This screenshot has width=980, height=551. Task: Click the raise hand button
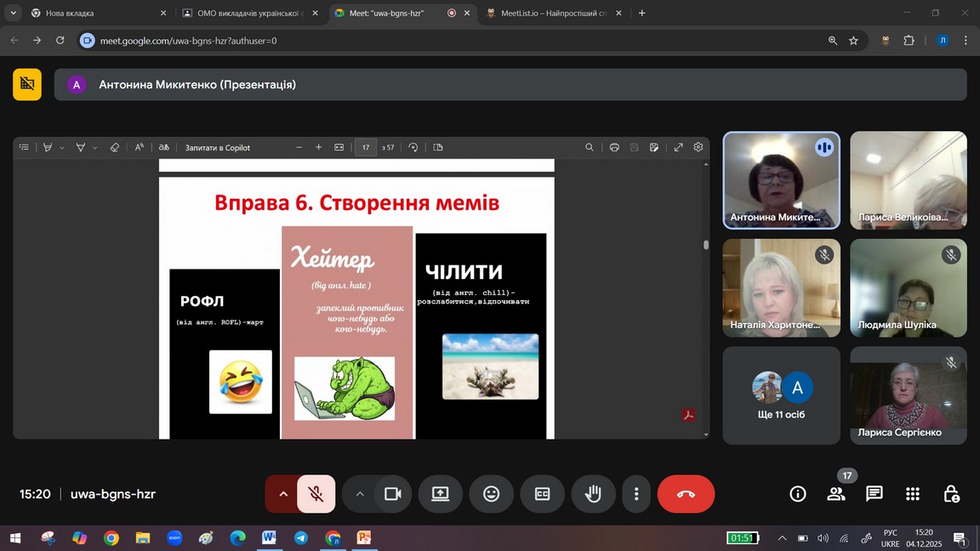(x=593, y=494)
